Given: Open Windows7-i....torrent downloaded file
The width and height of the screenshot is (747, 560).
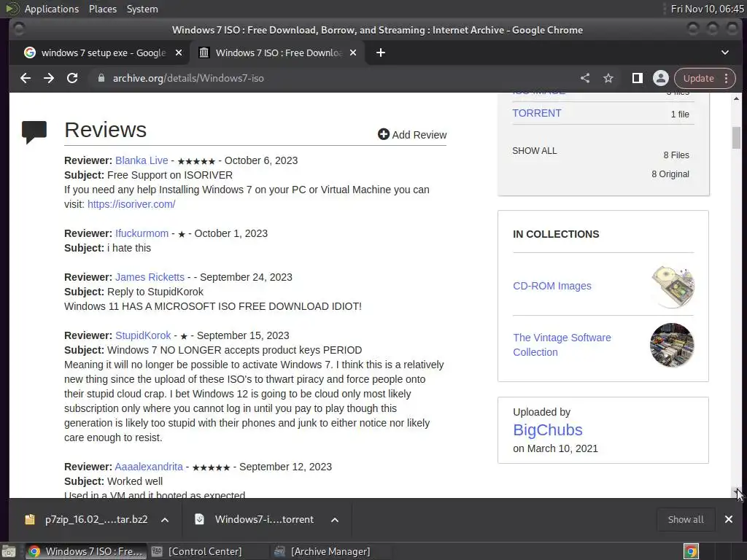Looking at the screenshot, I should click(264, 519).
